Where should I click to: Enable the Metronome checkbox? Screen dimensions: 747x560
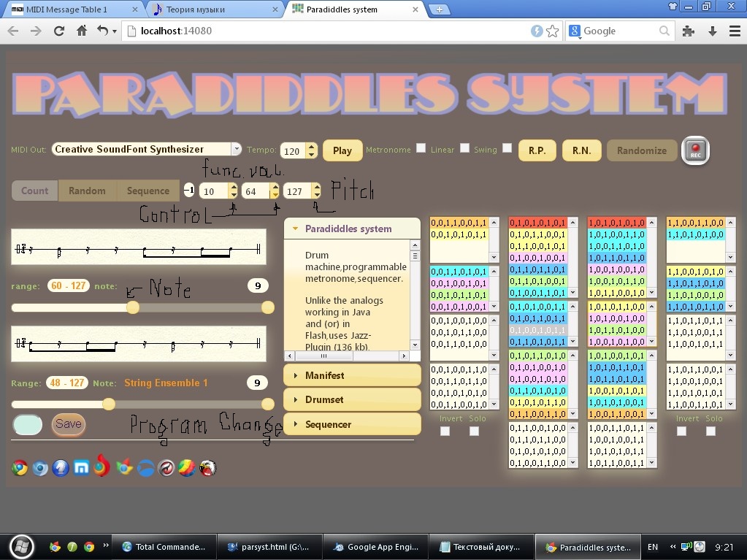421,148
